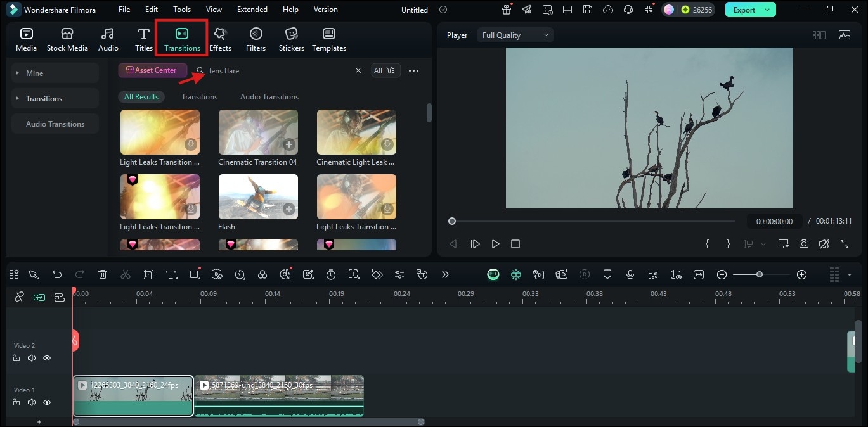
Task: Click the delete trash icon
Action: 103,274
